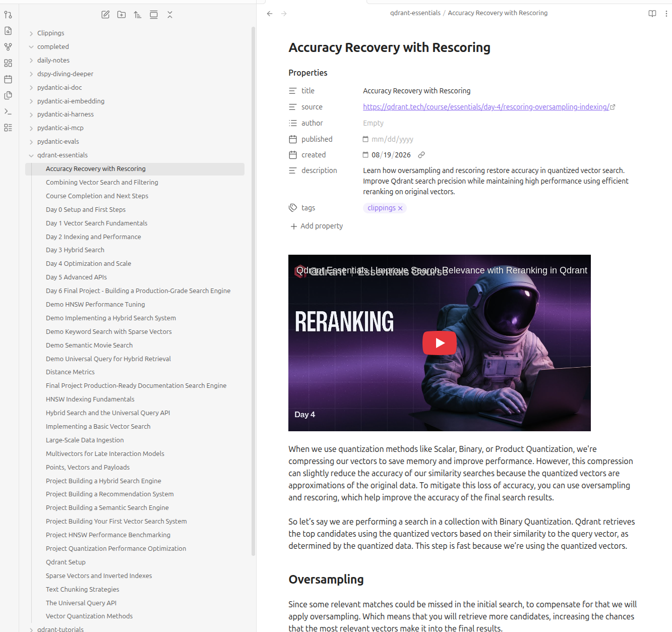The width and height of the screenshot is (672, 632).
Task: Open note Day 3 Hybrid Search
Action: click(x=75, y=250)
